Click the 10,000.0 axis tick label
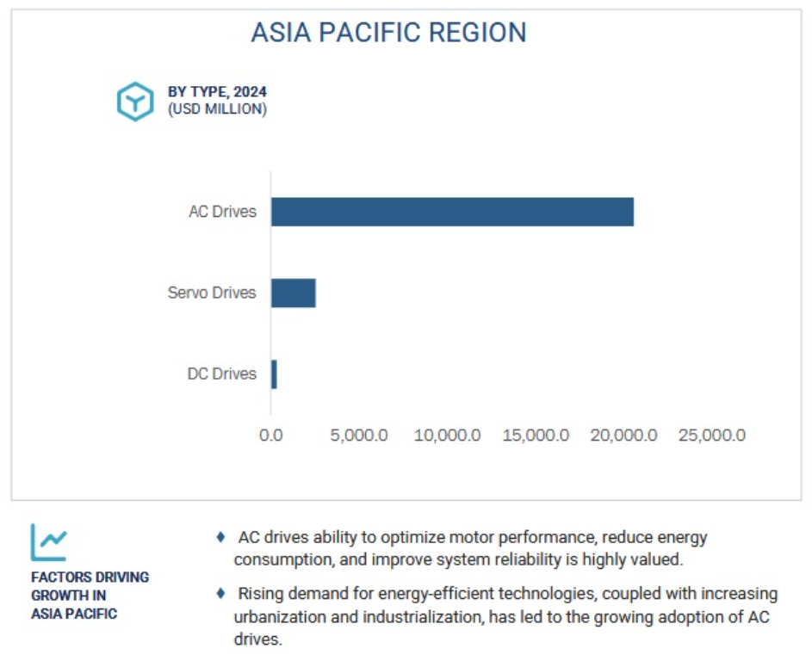Image resolution: width=812 pixels, height=655 pixels. (447, 436)
